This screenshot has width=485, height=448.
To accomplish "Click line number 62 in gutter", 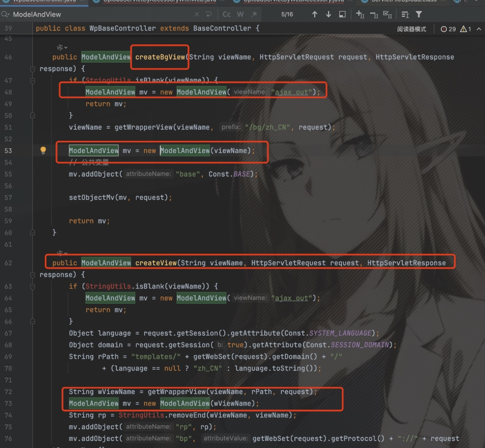I will pyautogui.click(x=9, y=263).
